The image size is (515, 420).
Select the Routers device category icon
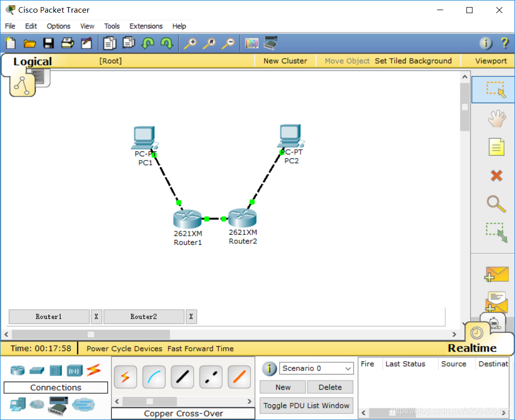[x=17, y=370]
